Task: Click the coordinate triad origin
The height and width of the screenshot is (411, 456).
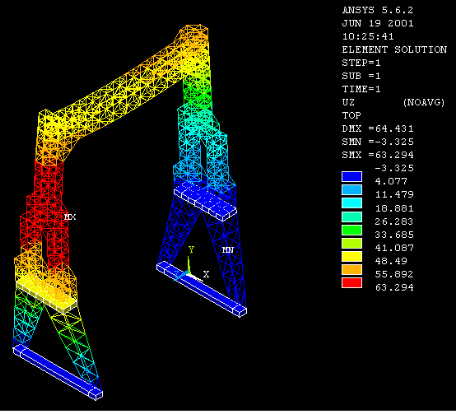Action: point(189,274)
